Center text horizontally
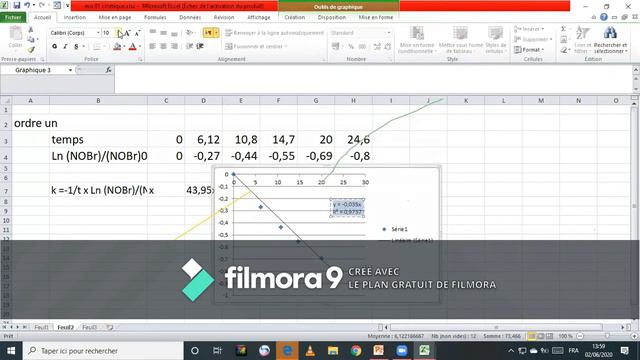Screen dimensions: 640x360 pos(163,47)
